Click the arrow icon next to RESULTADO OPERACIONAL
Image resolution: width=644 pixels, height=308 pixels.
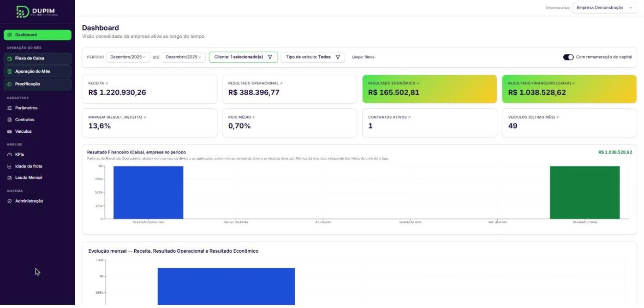click(x=281, y=83)
